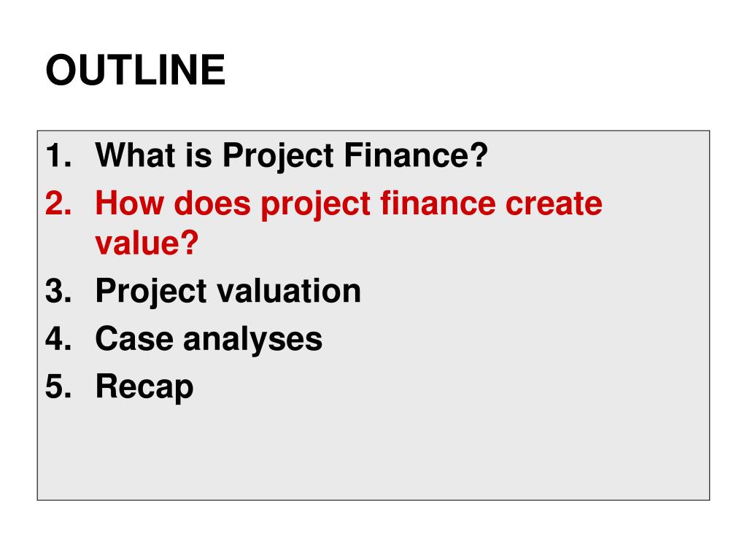This screenshot has width=747, height=560.
Task: Select the red 'How does project finance create' line
Action: [x=349, y=204]
